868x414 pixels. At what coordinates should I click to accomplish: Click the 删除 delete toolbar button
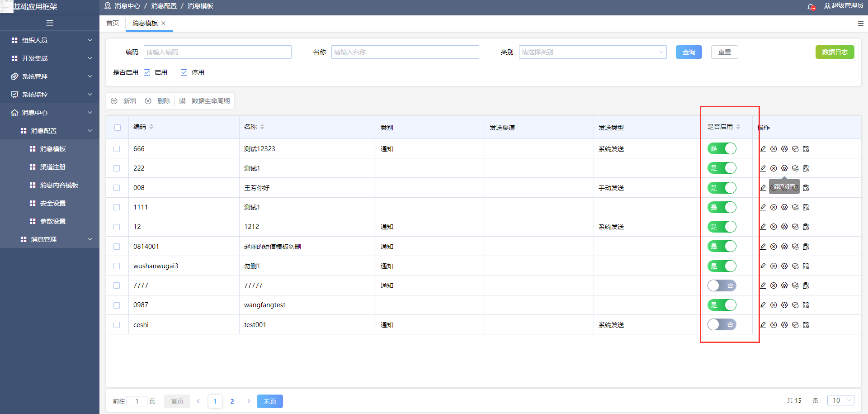click(x=157, y=101)
